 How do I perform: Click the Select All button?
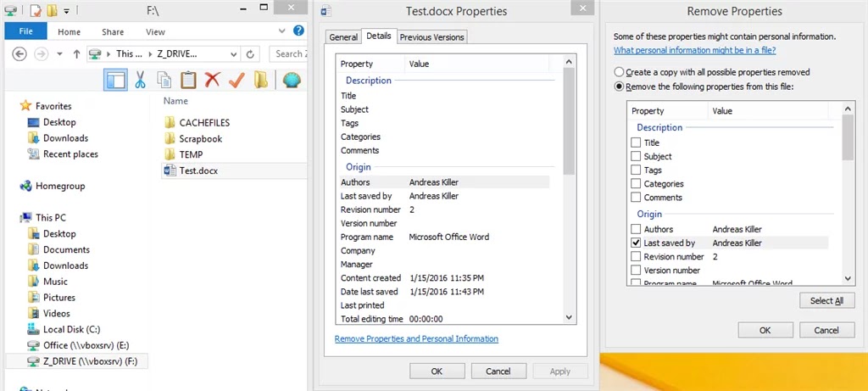(x=827, y=301)
